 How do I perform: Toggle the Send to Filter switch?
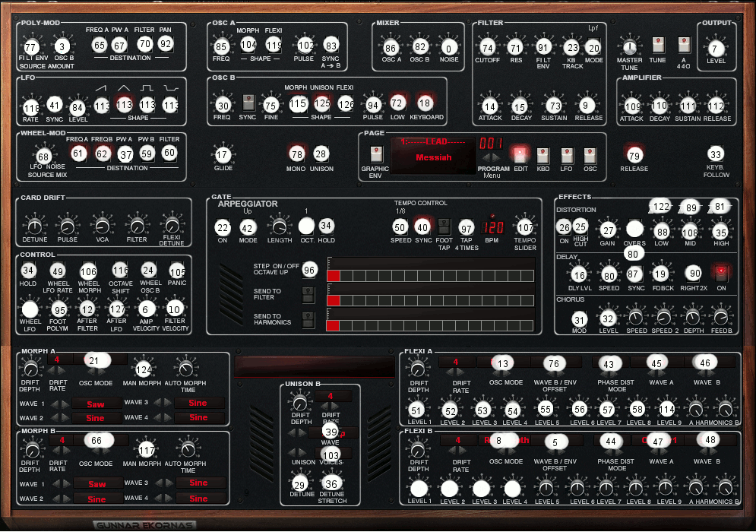click(308, 294)
